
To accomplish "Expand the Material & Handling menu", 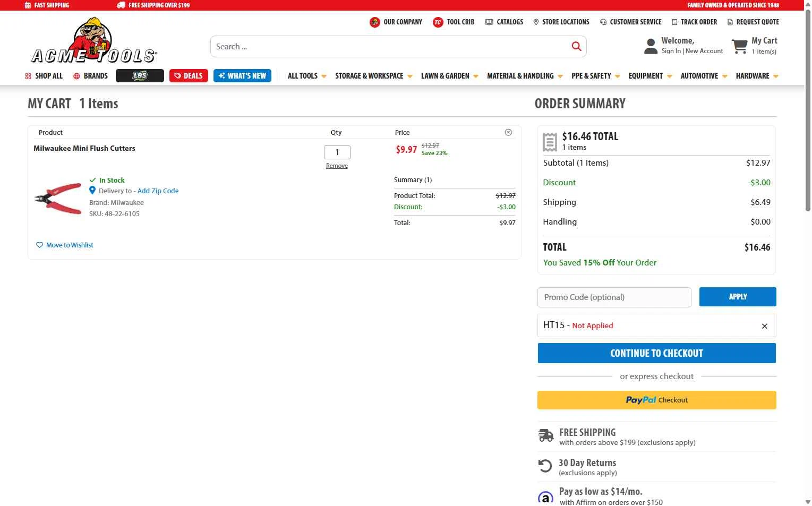I will click(525, 76).
